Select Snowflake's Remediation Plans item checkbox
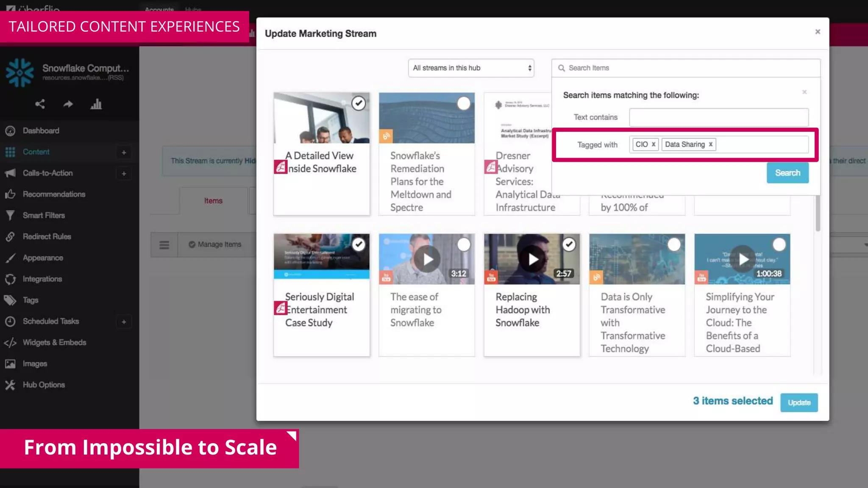 pos(464,103)
